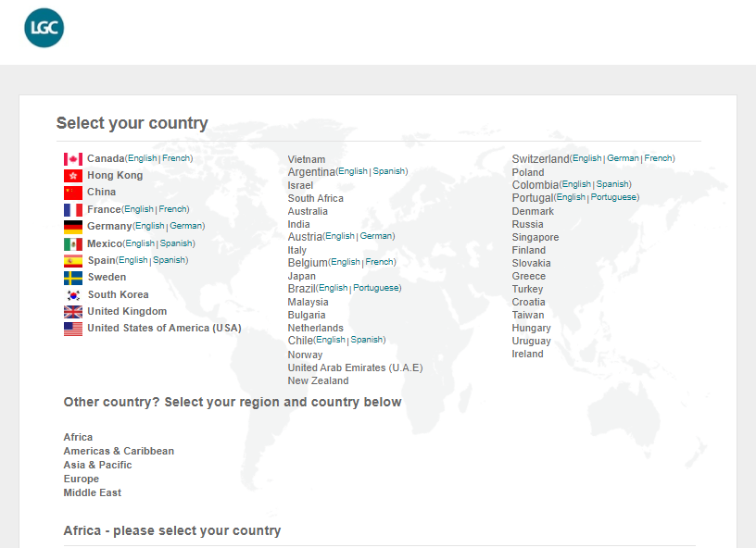The image size is (756, 548).
Task: Click the Canada flag icon
Action: tap(73, 159)
